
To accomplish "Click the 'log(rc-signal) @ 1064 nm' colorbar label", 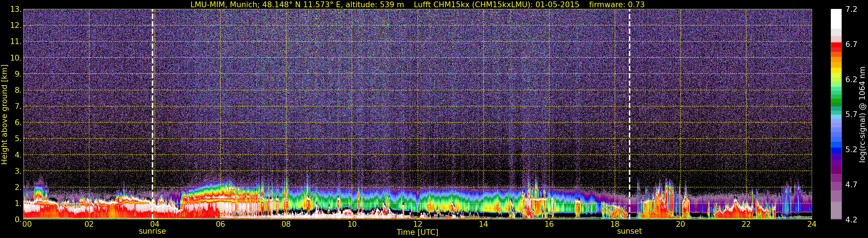I will (863, 114).
